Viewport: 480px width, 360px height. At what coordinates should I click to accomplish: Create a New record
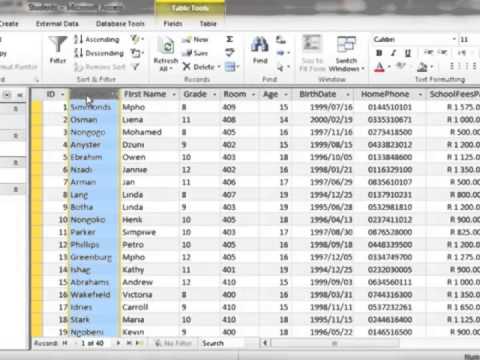point(195,39)
